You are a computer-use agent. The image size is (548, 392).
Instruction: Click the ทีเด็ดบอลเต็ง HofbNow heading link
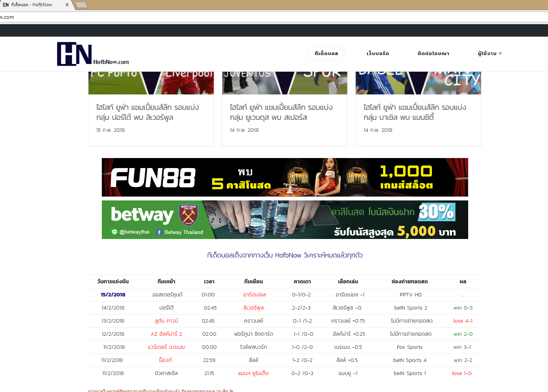pyautogui.click(x=285, y=255)
